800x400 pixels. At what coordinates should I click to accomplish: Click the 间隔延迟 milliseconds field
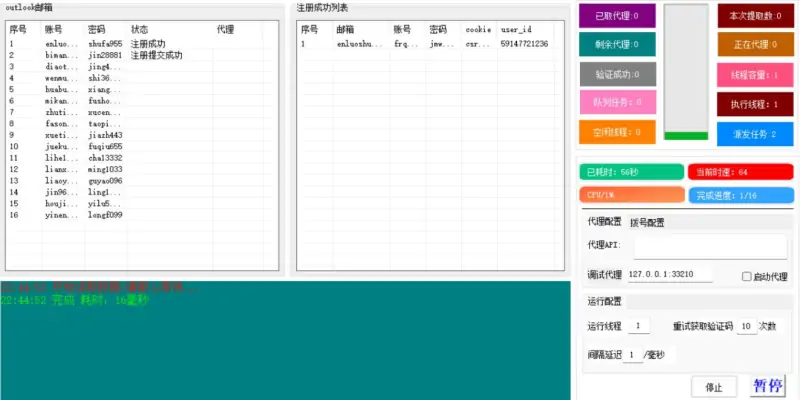pyautogui.click(x=633, y=354)
